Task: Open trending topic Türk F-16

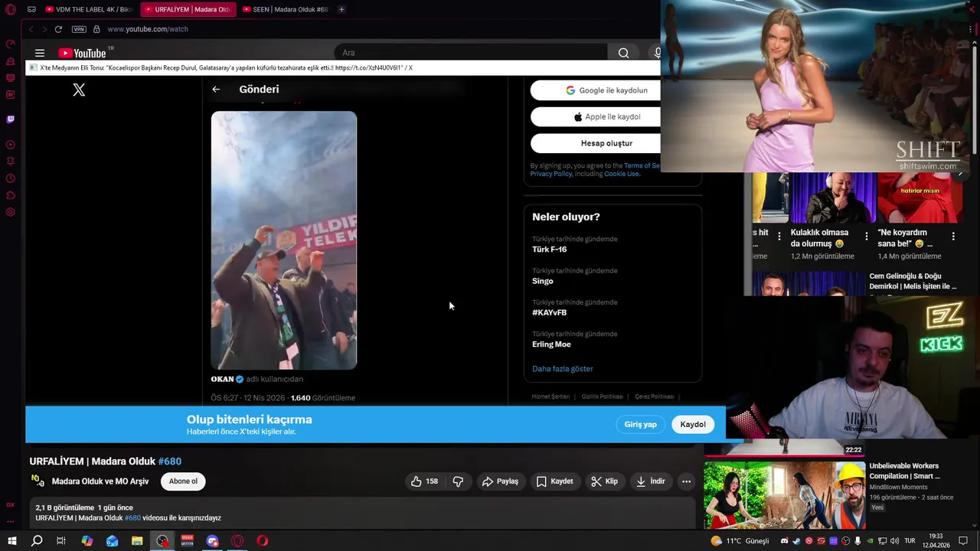Action: [550, 249]
